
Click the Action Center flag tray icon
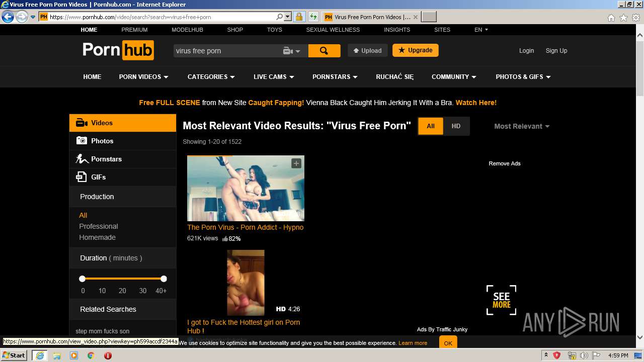pyautogui.click(x=597, y=355)
